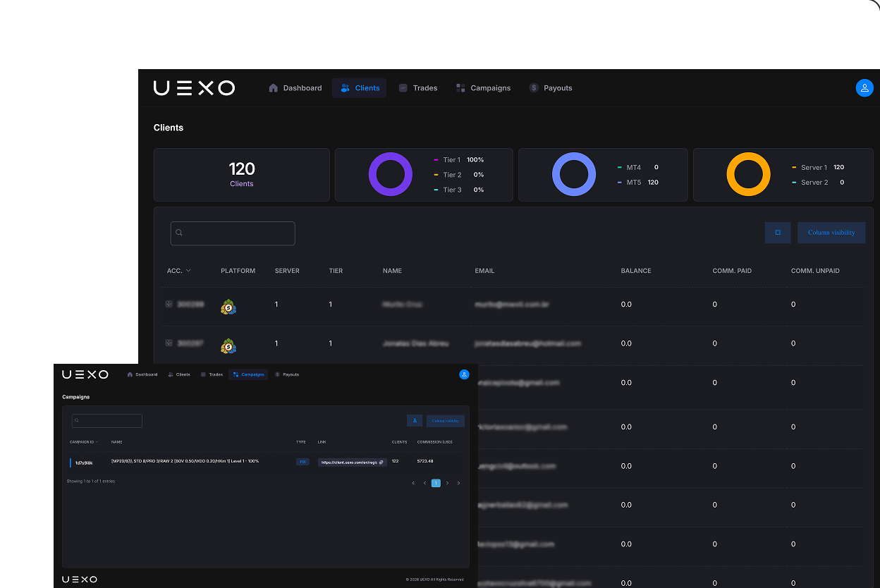Viewport: 880px width, 588px height.
Task: Click the Campaigns grid icon in Clients window
Action: pyautogui.click(x=460, y=88)
